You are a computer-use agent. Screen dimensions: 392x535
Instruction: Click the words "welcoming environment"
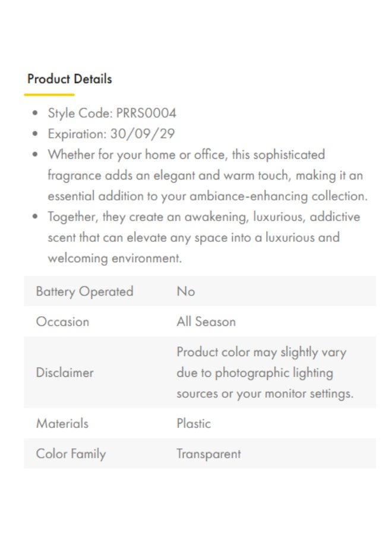(115, 259)
